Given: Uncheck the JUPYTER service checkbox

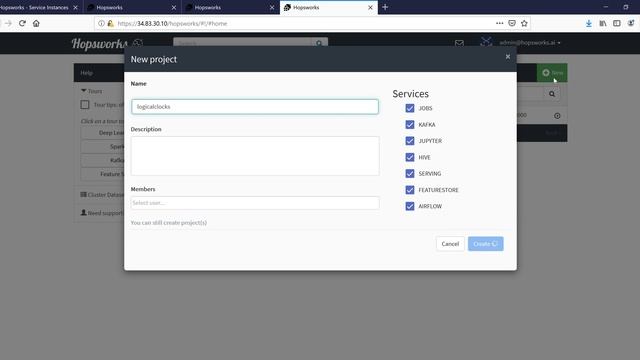Looking at the screenshot, I should (x=410, y=141).
